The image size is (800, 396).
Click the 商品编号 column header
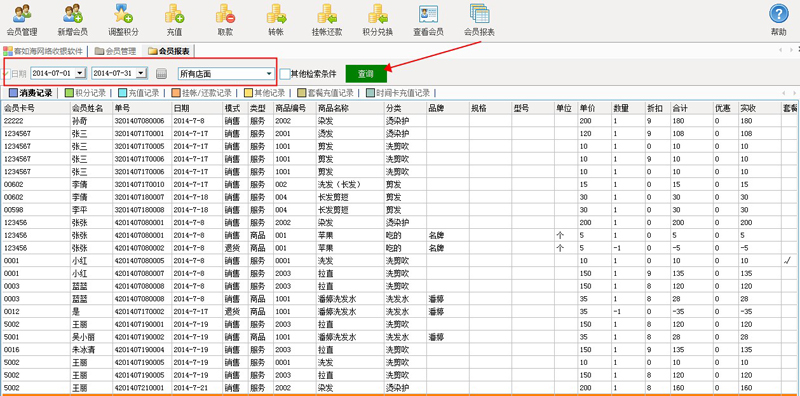pyautogui.click(x=294, y=108)
